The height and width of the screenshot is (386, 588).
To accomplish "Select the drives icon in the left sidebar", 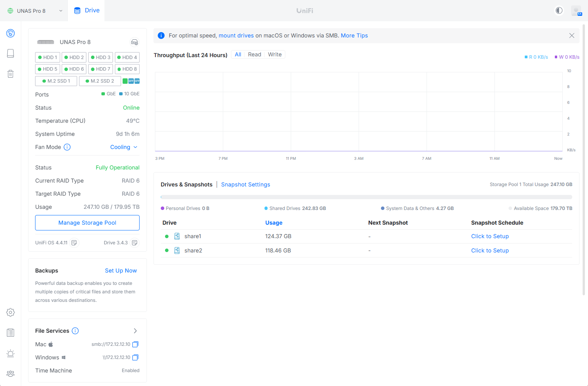I will (x=10, y=53).
